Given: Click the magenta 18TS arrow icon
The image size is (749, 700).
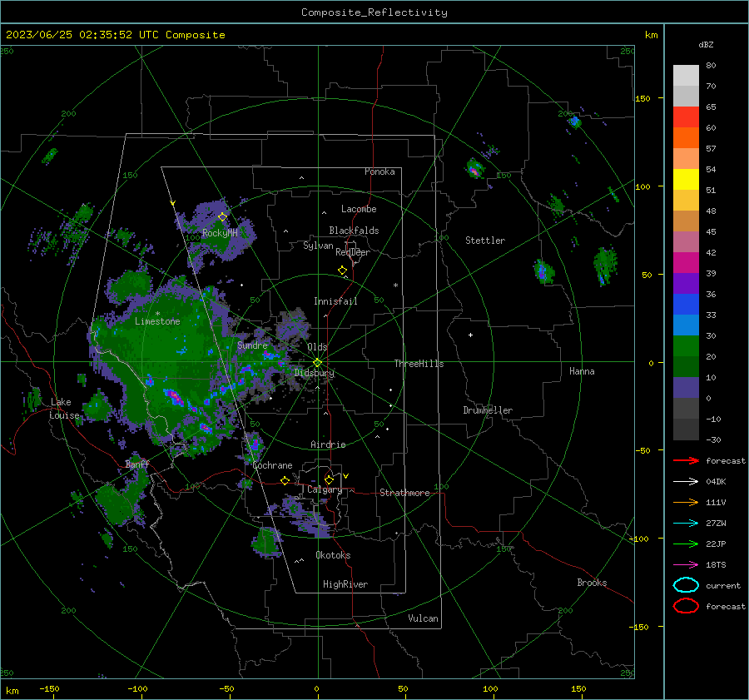Looking at the screenshot, I should [x=686, y=565].
